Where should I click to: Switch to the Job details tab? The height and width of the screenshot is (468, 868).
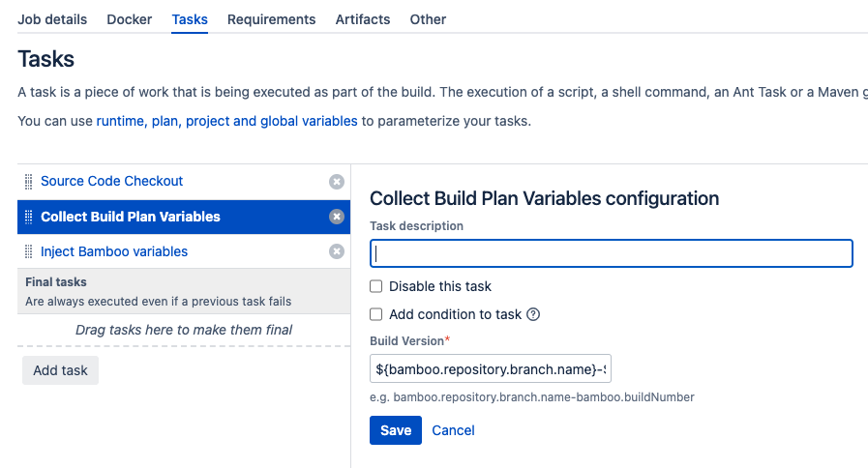(x=52, y=19)
